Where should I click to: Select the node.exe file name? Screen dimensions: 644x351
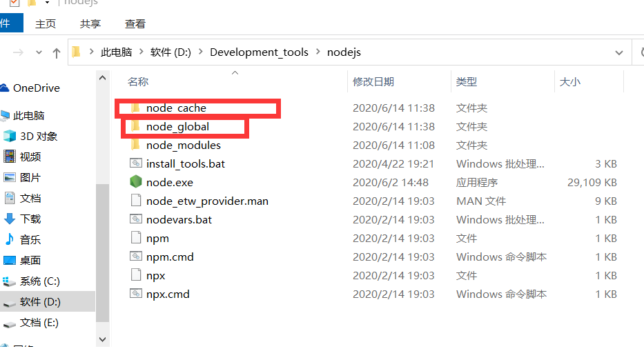click(170, 182)
